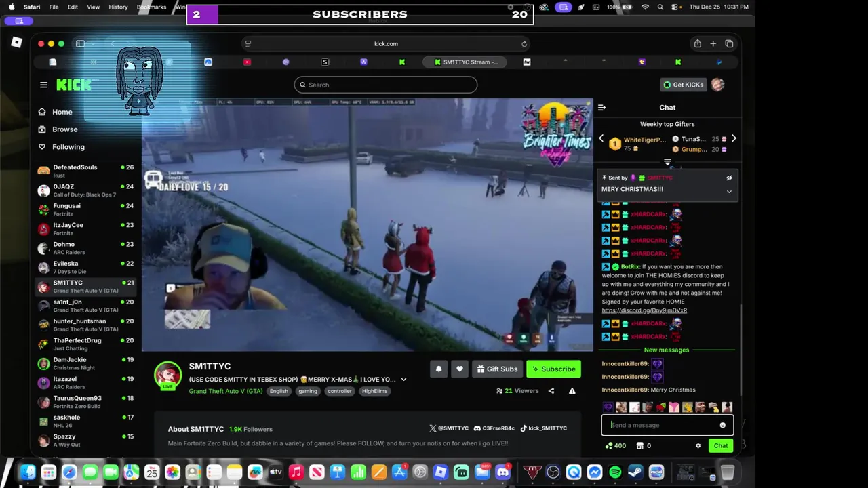Open the File menu
Viewport: 868px width, 488px height.
coord(54,7)
